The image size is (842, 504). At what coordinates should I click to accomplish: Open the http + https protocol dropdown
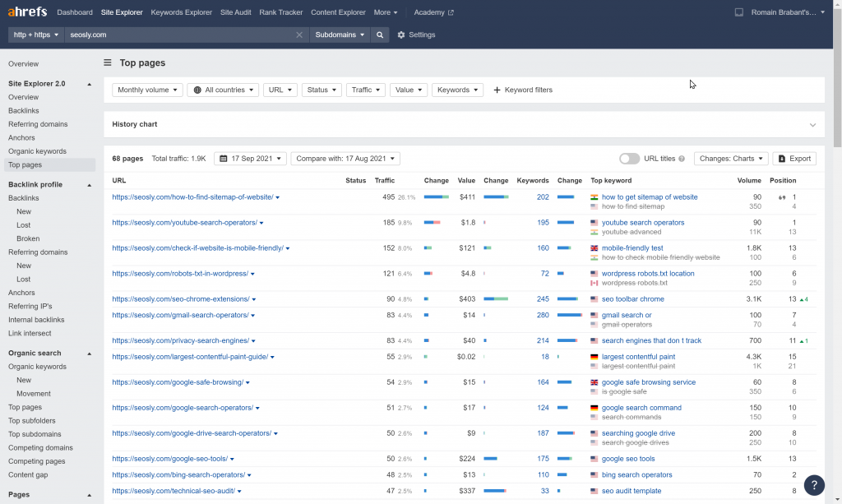[36, 35]
